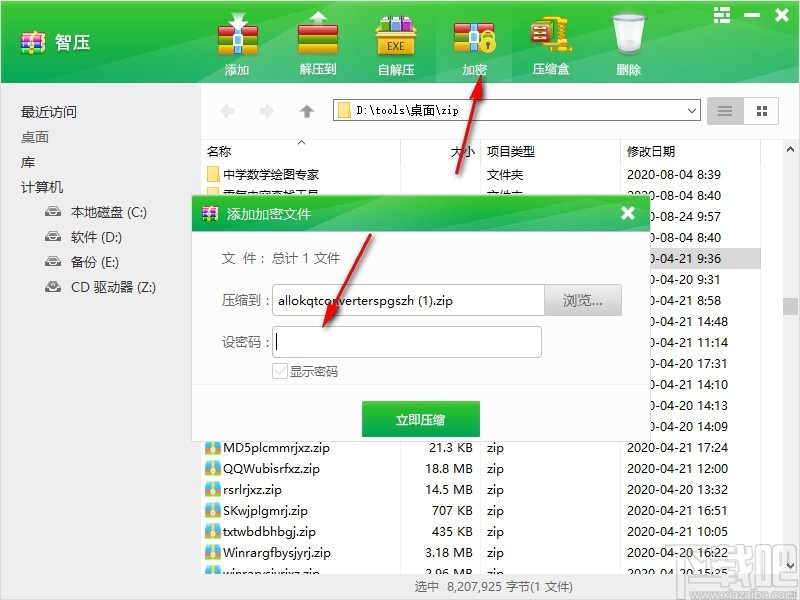The height and width of the screenshot is (600, 800).
Task: Click the 添加 (Add) toolbar icon
Action: point(237,40)
